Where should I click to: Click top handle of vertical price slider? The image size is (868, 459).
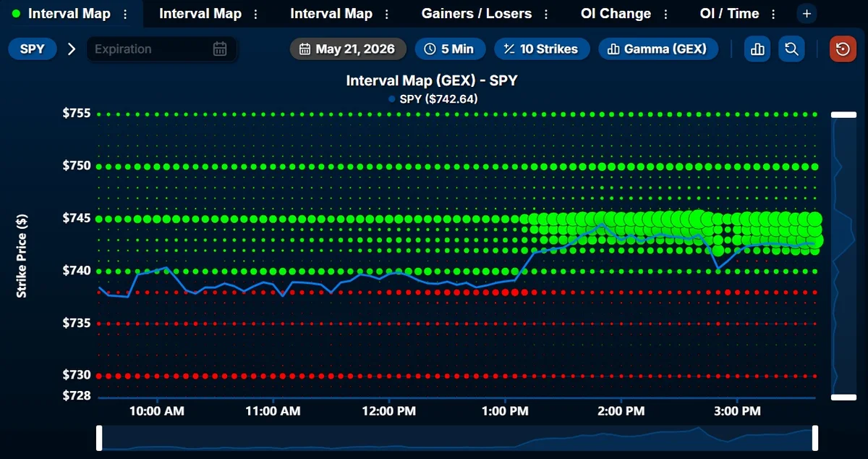pyautogui.click(x=843, y=114)
